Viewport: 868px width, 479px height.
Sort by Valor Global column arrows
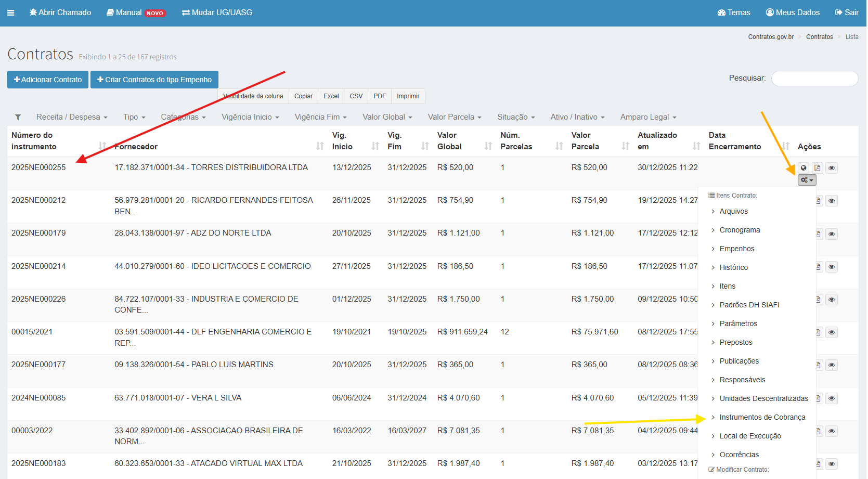click(x=488, y=147)
